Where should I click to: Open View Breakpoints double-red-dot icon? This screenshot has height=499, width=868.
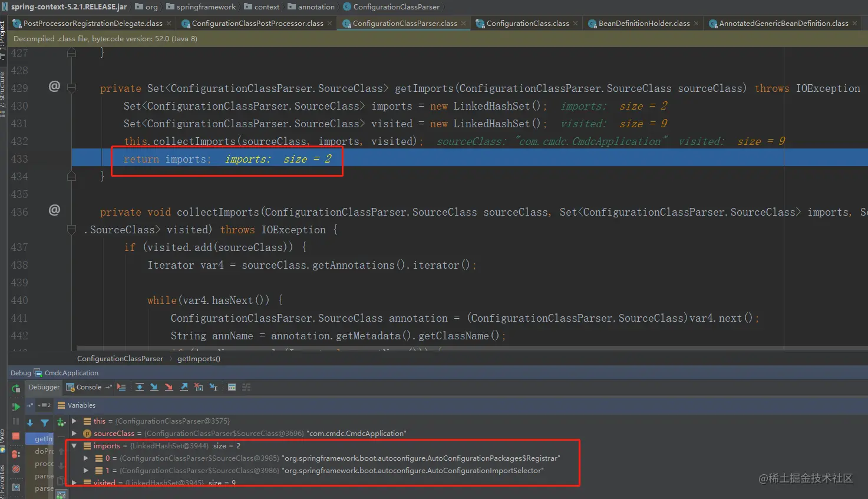click(16, 454)
